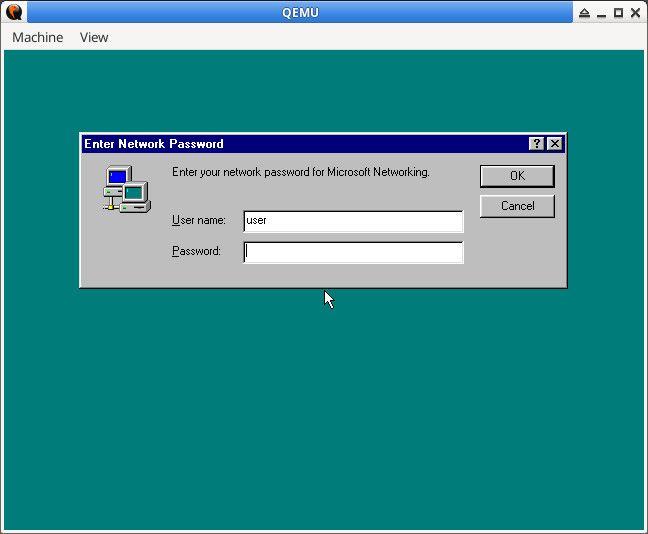Click the Enter Network Password title bar

(x=300, y=144)
